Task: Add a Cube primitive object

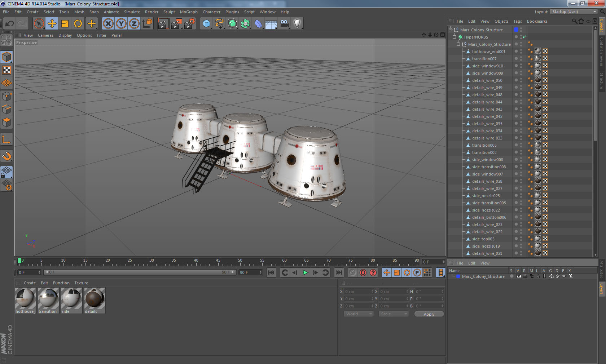Action: 206,24
